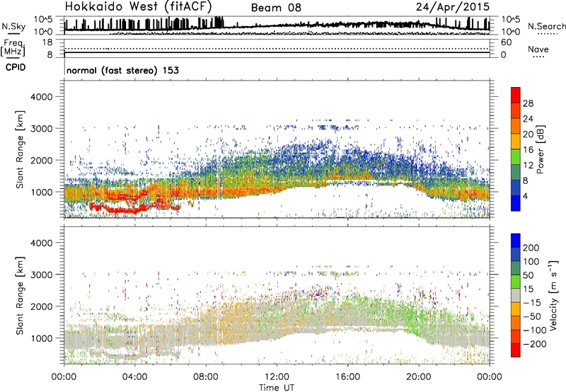The height and width of the screenshot is (392, 566).
Task: Click the "Velocity [m s-1]" colorbar label
Action: coord(553,296)
